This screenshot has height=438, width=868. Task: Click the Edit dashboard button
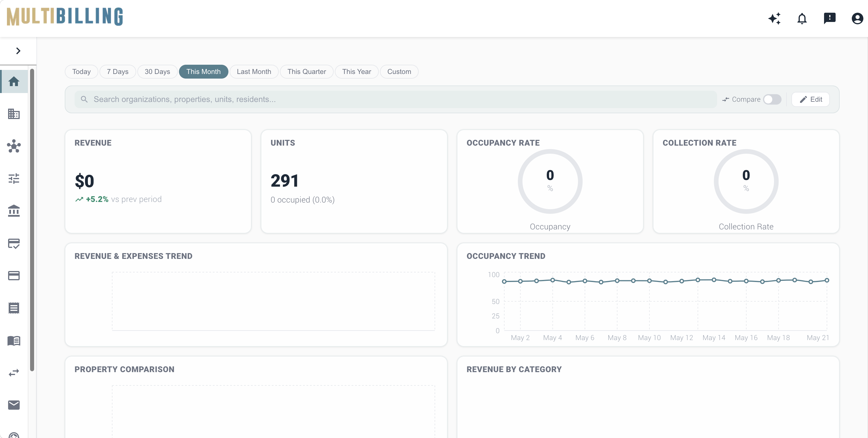coord(810,99)
